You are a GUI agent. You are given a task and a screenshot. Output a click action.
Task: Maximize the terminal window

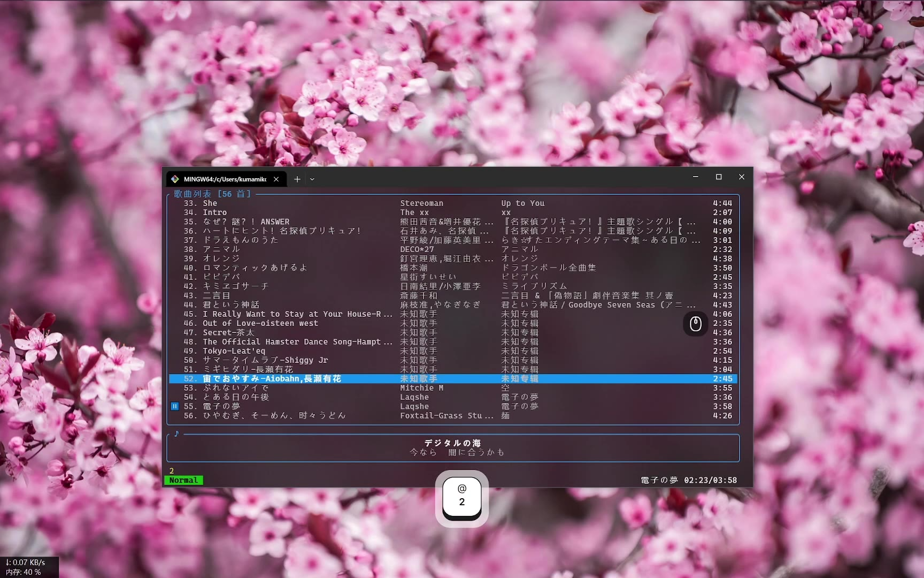tap(719, 177)
